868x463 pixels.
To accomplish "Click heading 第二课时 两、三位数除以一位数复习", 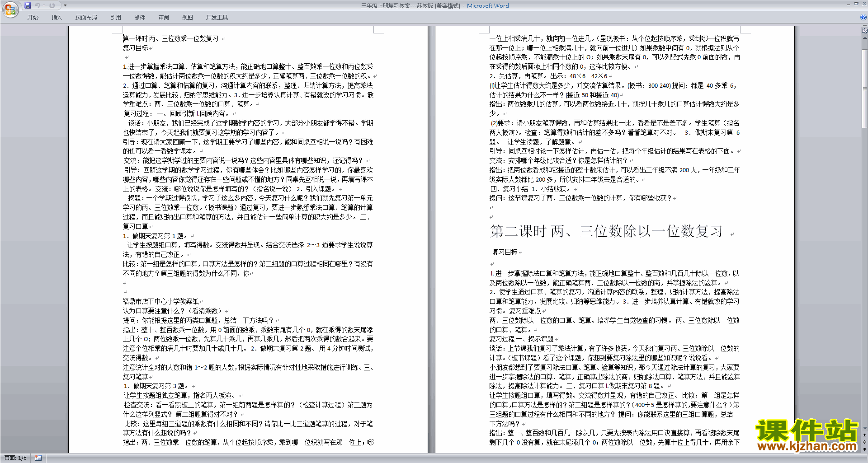I will (606, 231).
